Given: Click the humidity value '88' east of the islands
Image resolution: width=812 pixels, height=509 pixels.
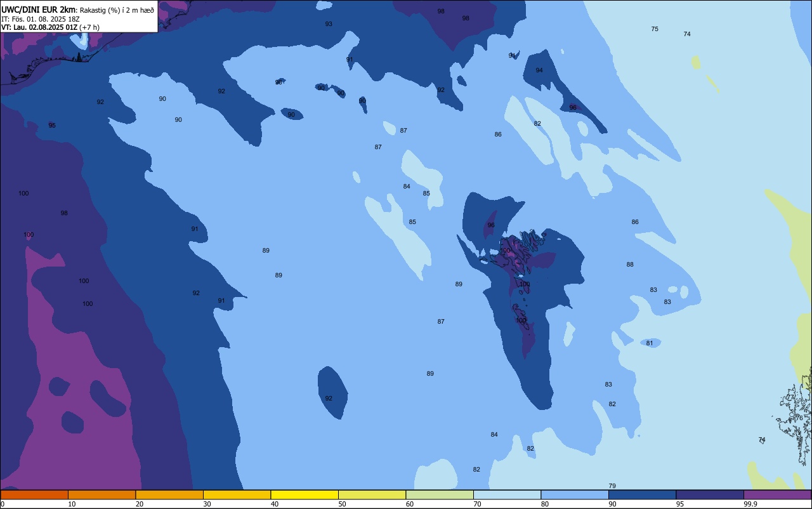Looking at the screenshot, I should pyautogui.click(x=630, y=265).
